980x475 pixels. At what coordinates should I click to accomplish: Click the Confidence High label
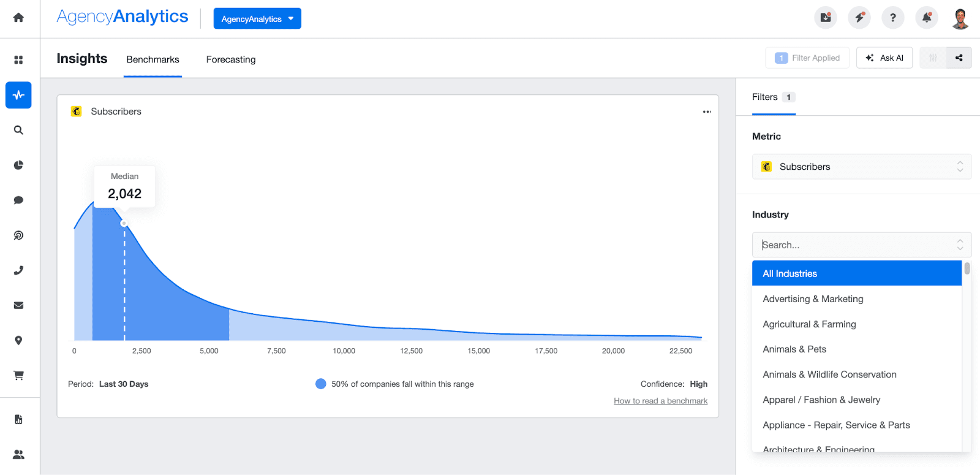click(x=674, y=384)
